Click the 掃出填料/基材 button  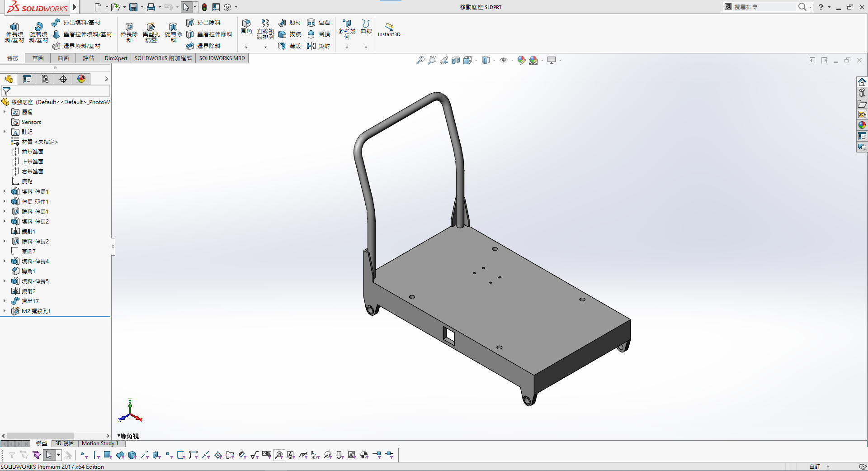76,22
